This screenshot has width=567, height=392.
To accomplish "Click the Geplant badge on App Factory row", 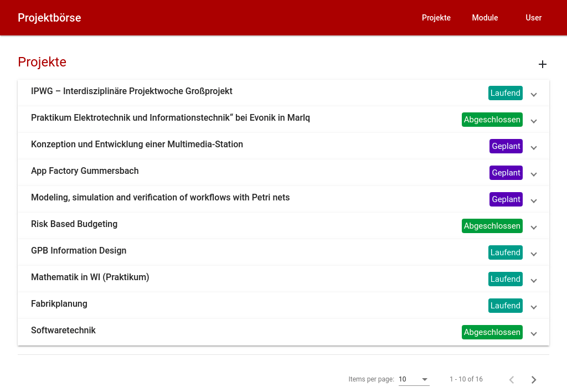I will coord(506,173).
